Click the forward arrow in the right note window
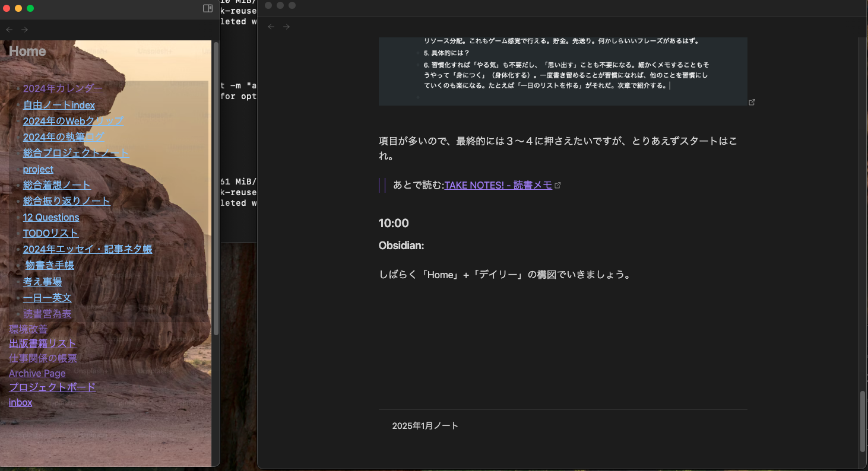Viewport: 868px width, 471px height. [x=287, y=26]
